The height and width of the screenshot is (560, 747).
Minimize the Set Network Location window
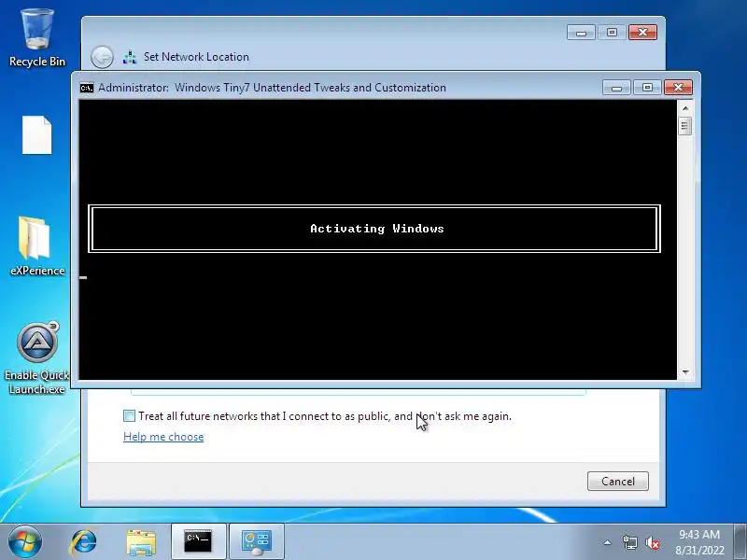pyautogui.click(x=581, y=33)
